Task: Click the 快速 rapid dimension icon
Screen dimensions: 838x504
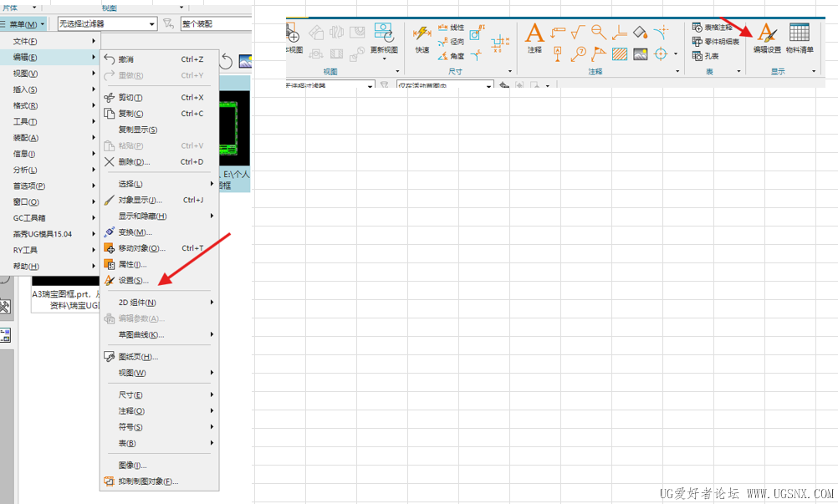Action: coord(422,38)
